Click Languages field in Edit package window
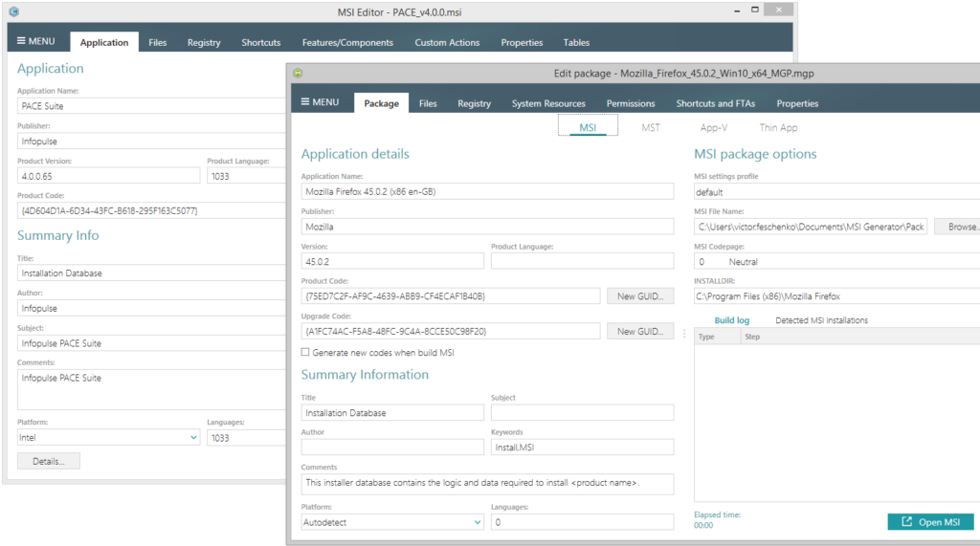Image resolution: width=980 pixels, height=546 pixels. pos(583,522)
